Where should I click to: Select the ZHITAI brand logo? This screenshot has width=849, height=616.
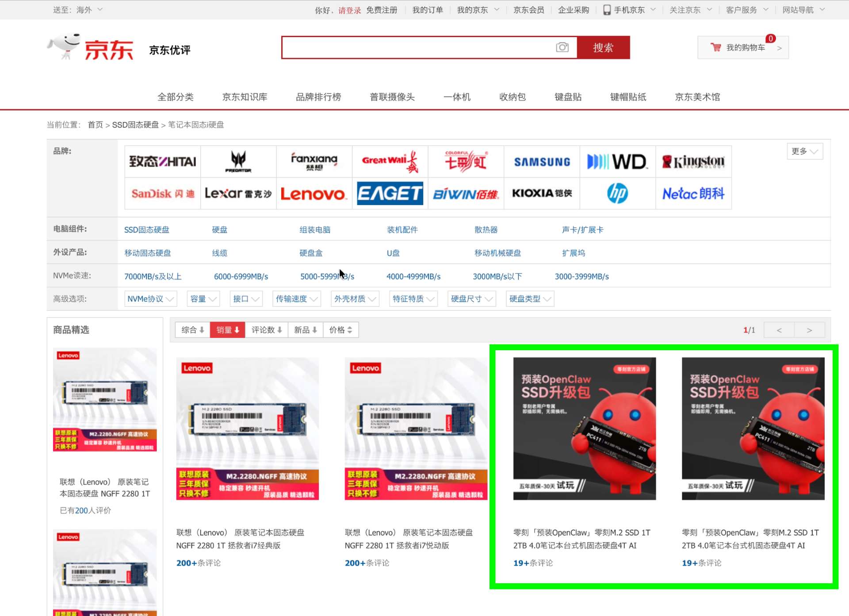pyautogui.click(x=163, y=161)
